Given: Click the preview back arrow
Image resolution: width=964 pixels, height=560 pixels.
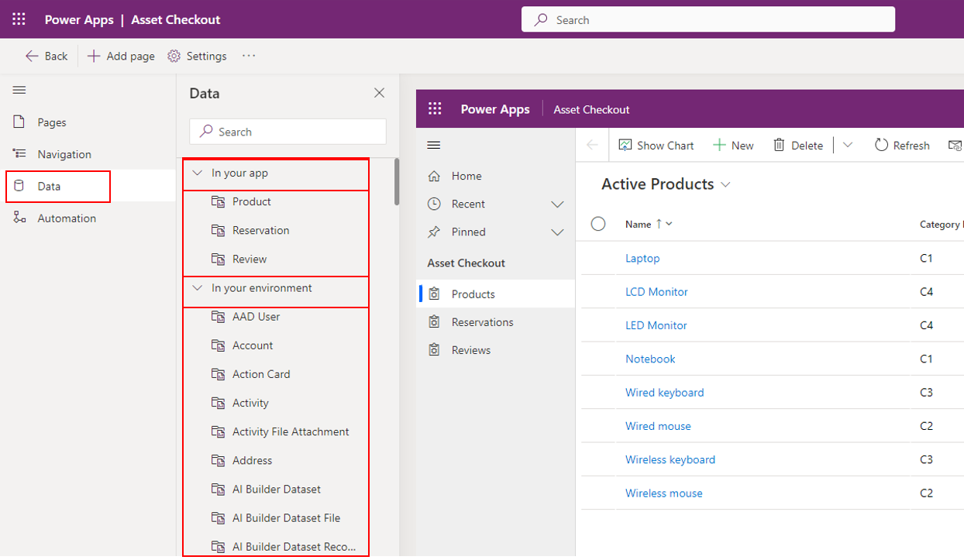Looking at the screenshot, I should tap(593, 145).
